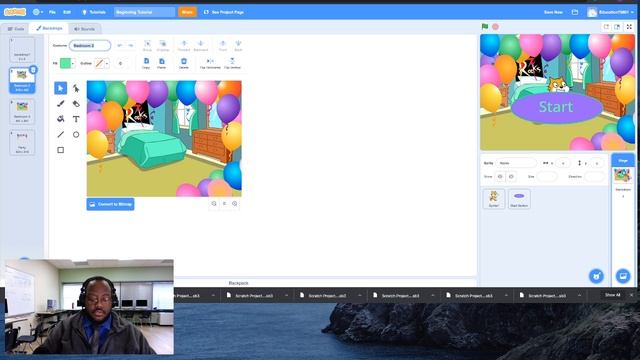
Task: Click Flip Horizontal icon
Action: [x=210, y=63]
